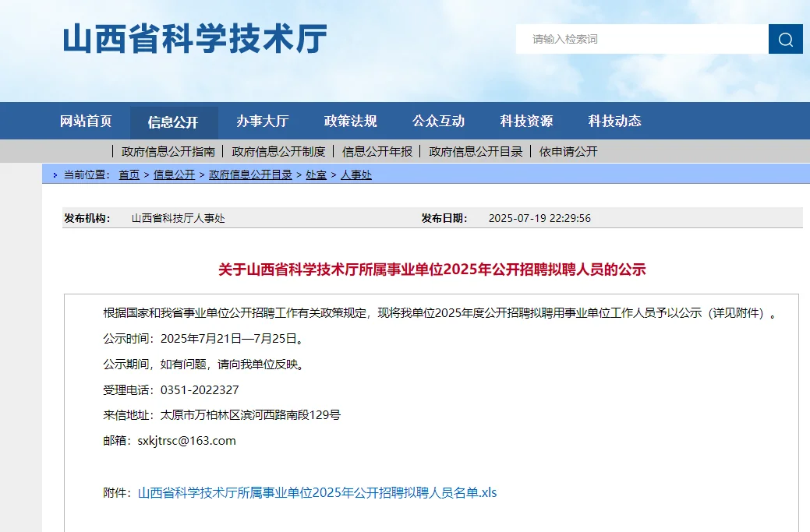Screen dimensions: 810x532
Task: Click the address 太原市万柏林区滨河西路南段129号
Action: tap(250, 415)
